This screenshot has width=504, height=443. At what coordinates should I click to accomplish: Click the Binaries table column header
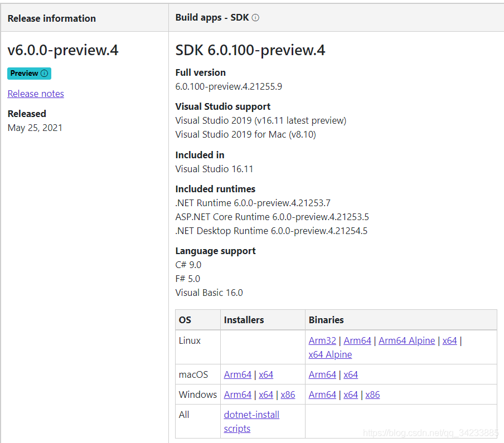326,320
